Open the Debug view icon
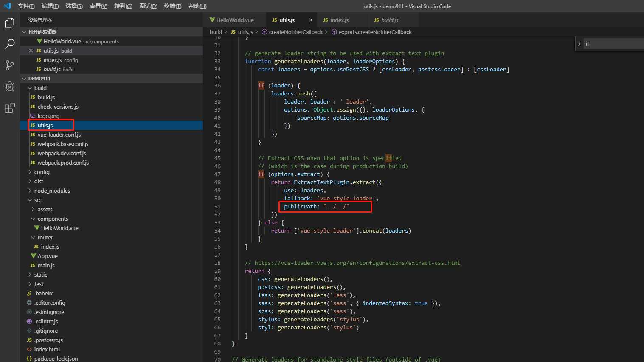 coord(9,87)
